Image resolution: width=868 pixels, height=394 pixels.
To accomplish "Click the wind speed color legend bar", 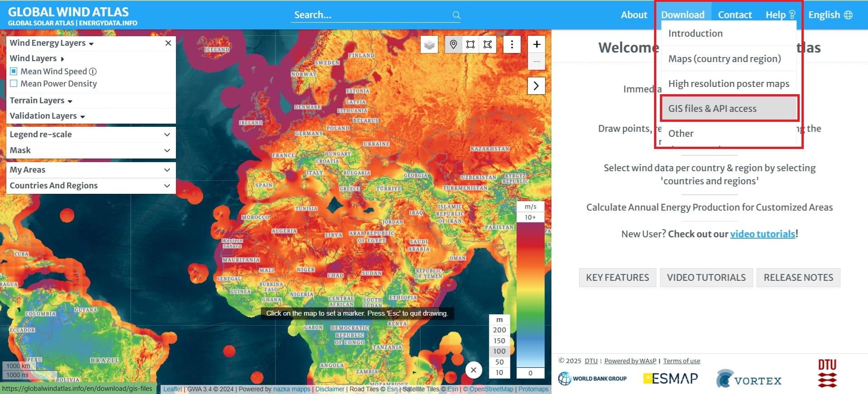I will tap(531, 295).
